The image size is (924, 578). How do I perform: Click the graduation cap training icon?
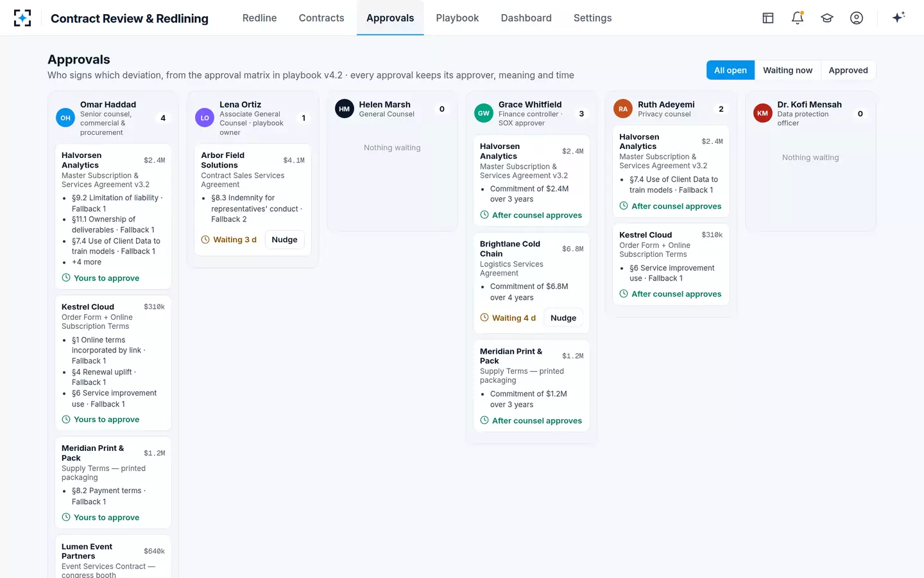coord(827,18)
